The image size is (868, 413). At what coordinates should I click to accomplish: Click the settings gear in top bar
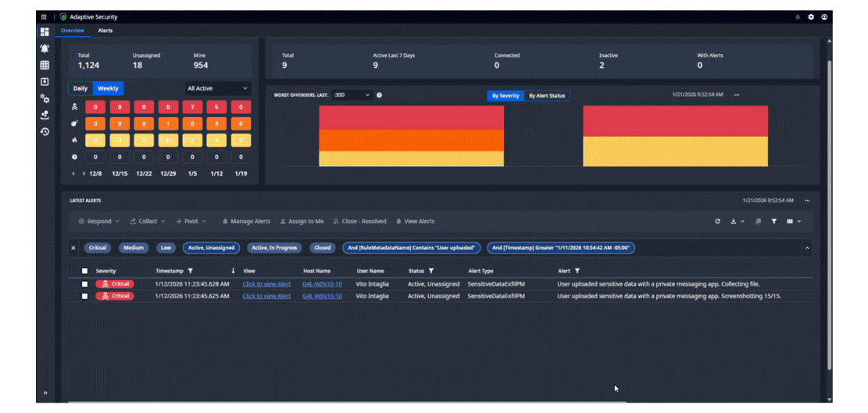pyautogui.click(x=811, y=16)
